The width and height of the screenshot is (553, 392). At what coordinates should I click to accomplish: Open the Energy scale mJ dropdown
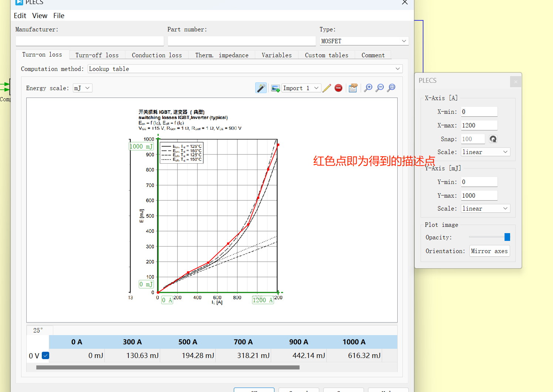click(82, 88)
